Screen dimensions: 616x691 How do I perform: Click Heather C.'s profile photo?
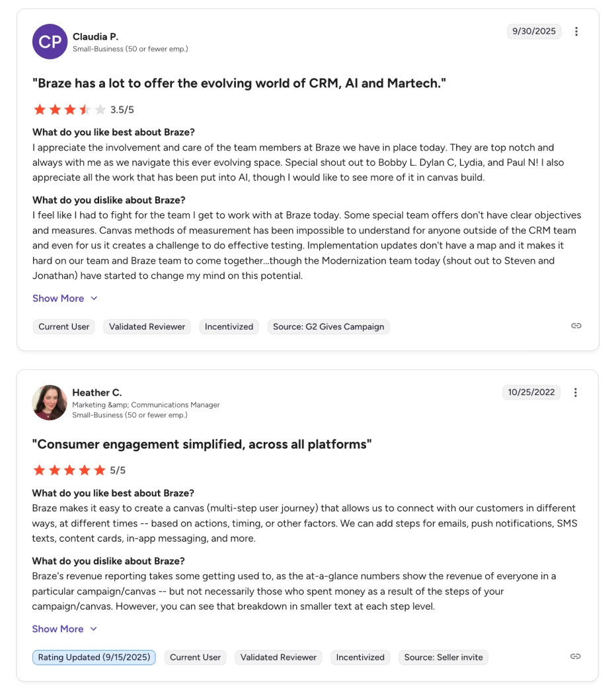(50, 402)
